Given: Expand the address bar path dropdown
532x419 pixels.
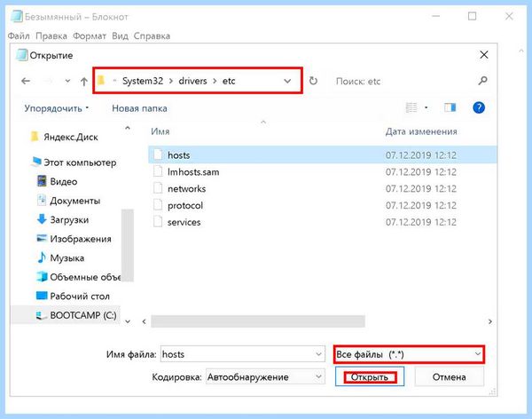Looking at the screenshot, I should 287,81.
